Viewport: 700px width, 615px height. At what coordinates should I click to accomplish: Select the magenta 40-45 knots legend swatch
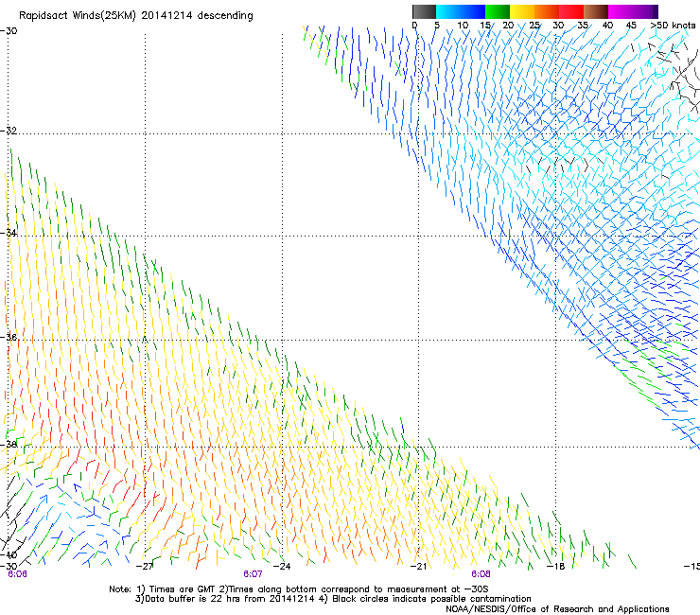621,11
